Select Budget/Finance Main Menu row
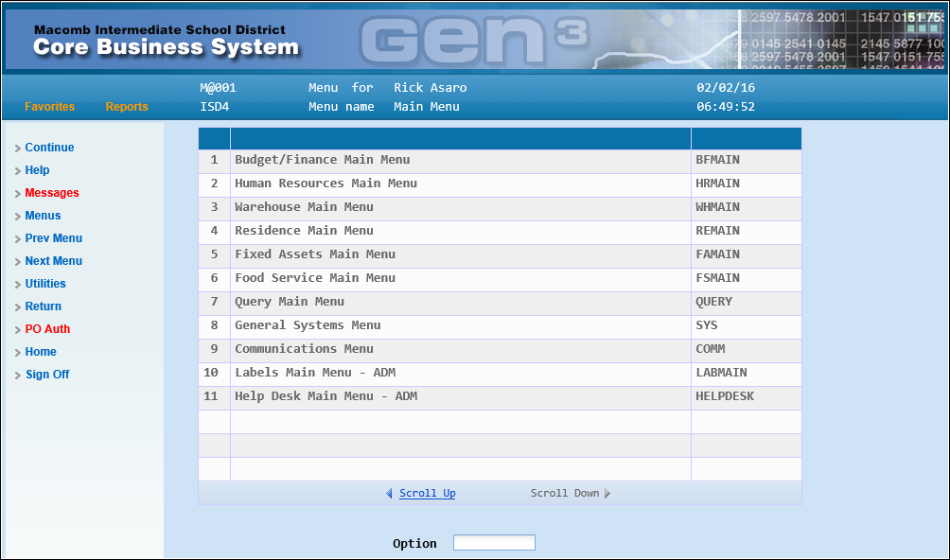950x560 pixels. point(500,161)
